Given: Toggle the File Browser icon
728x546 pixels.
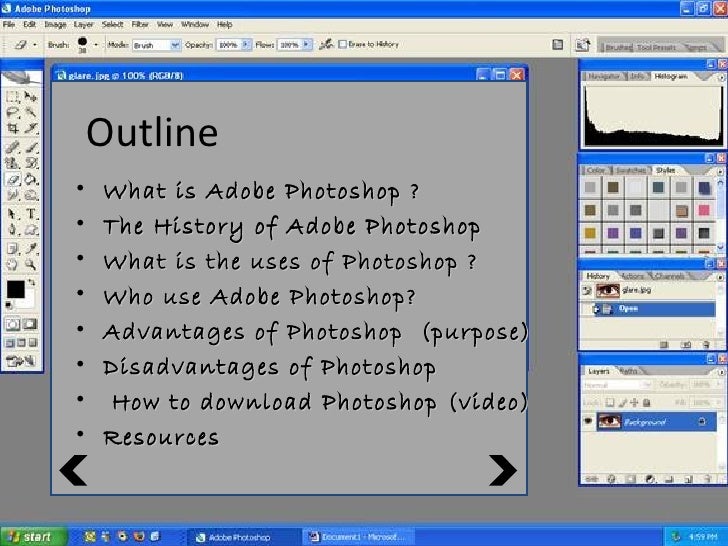Looking at the screenshot, I should [582, 45].
